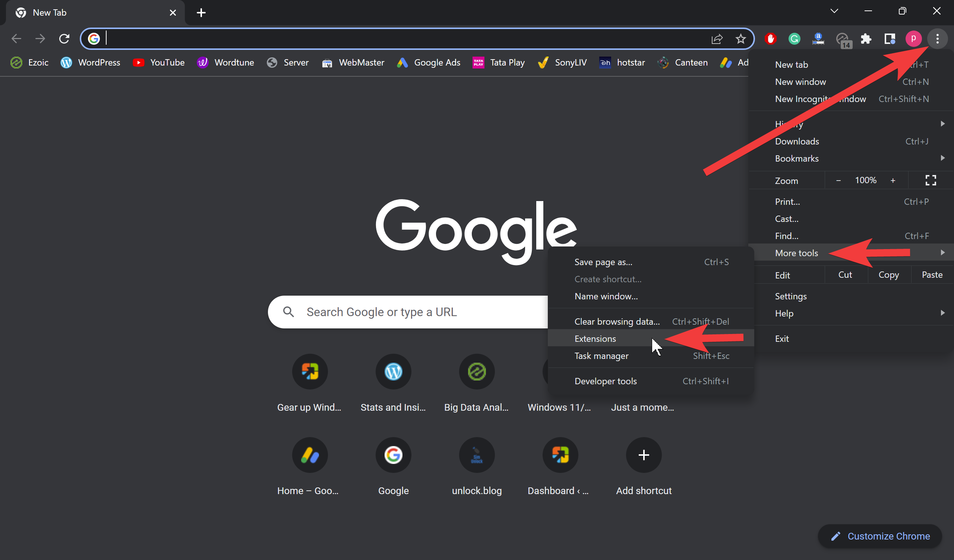Screen dimensions: 954x560
Task: Select Name window... in More tools
Action: pos(651,296)
